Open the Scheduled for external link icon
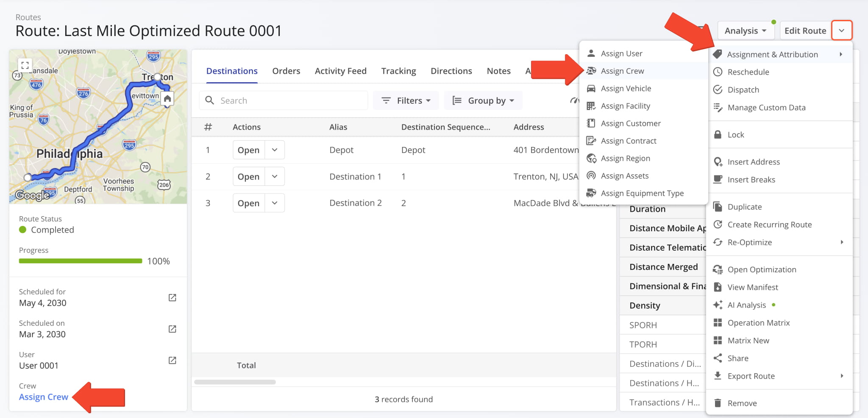 tap(172, 298)
